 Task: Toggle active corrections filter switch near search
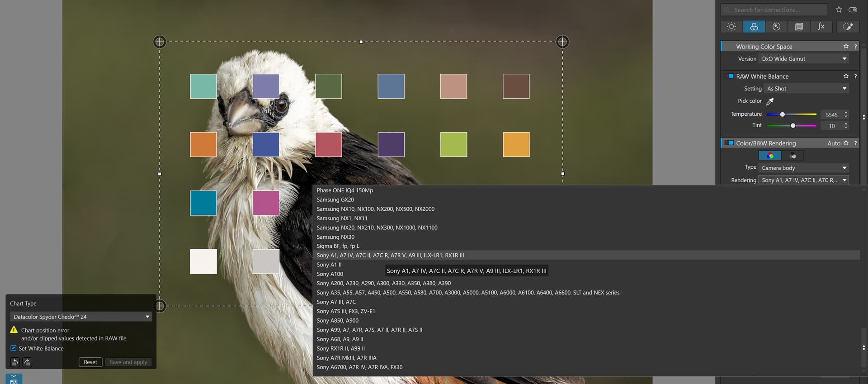[x=853, y=9]
